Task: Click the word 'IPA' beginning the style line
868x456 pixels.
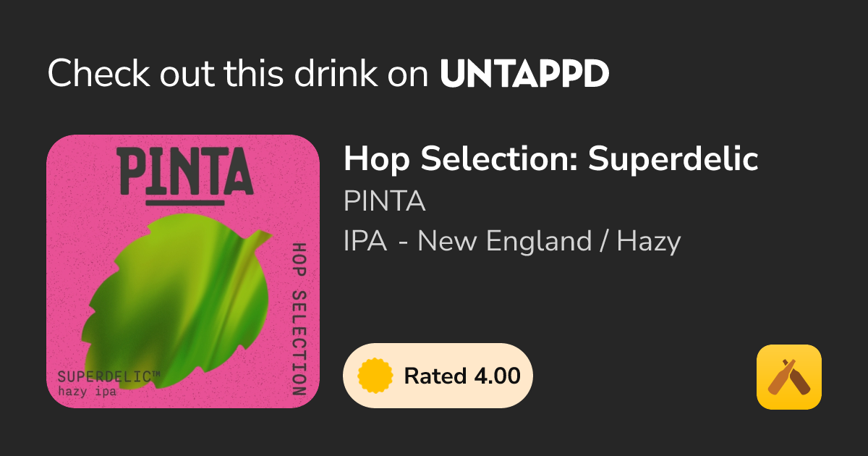Action: pyautogui.click(x=365, y=240)
